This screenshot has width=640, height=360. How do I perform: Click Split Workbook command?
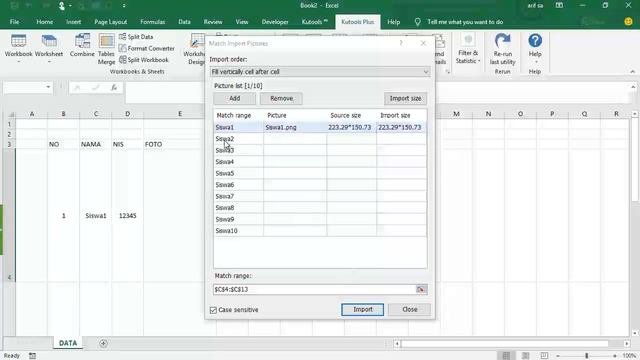click(144, 60)
